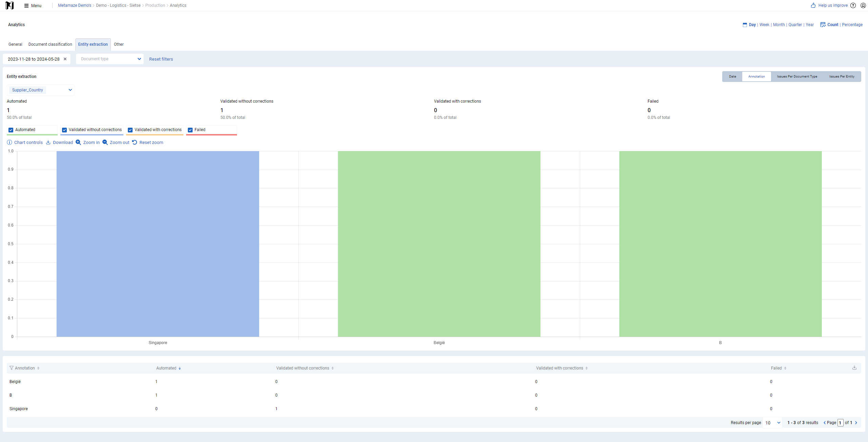The image size is (868, 442).
Task: Select Issues Per Entity view
Action: click(842, 77)
